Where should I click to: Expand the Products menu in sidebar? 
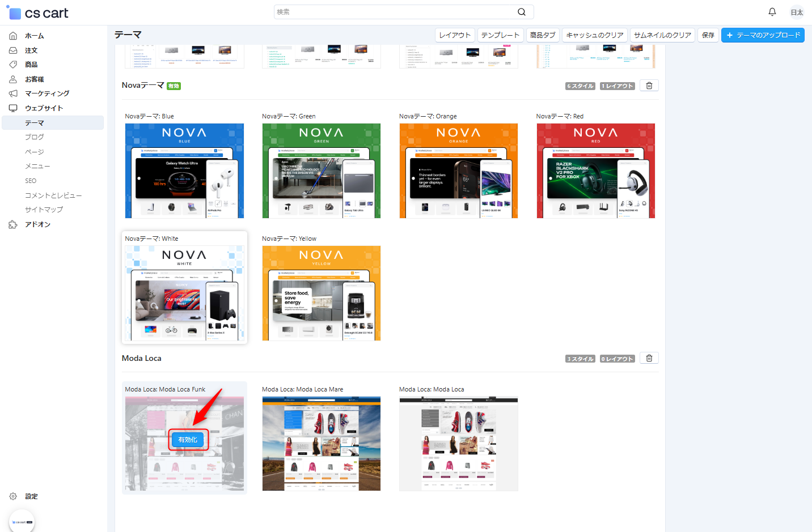[31, 65]
